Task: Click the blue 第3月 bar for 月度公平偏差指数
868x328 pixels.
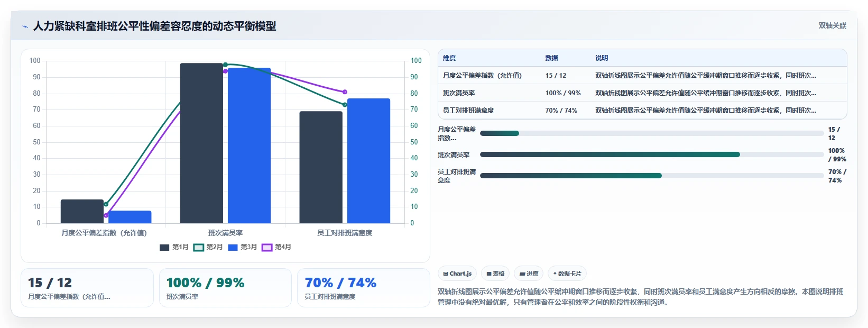Action: 130,217
